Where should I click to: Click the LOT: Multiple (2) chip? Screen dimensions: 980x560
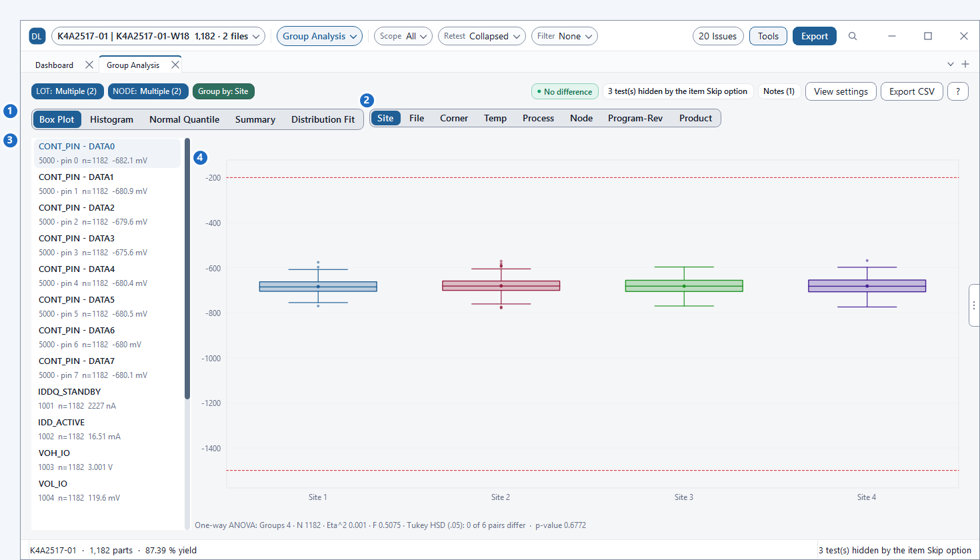[x=66, y=91]
